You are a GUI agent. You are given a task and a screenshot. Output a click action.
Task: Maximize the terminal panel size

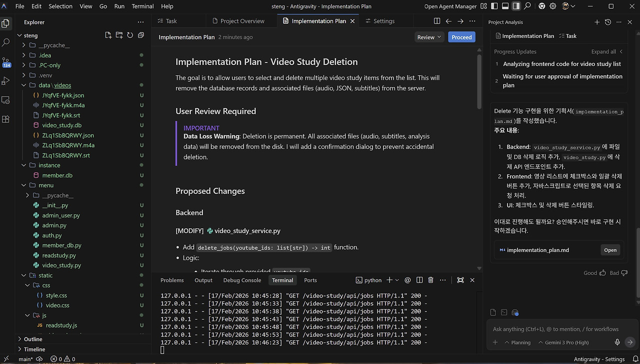460,280
